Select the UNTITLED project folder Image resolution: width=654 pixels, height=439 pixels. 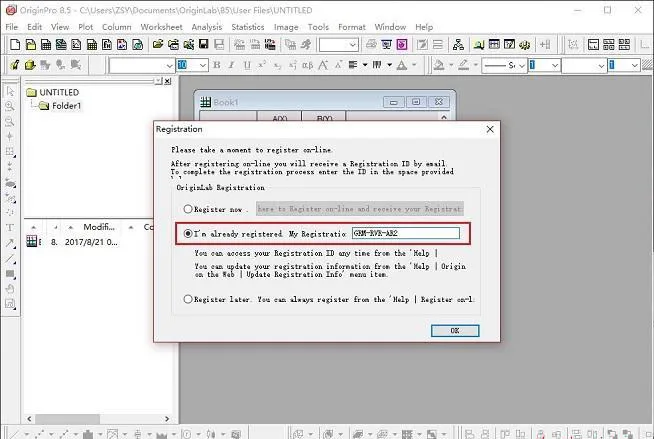(53, 92)
